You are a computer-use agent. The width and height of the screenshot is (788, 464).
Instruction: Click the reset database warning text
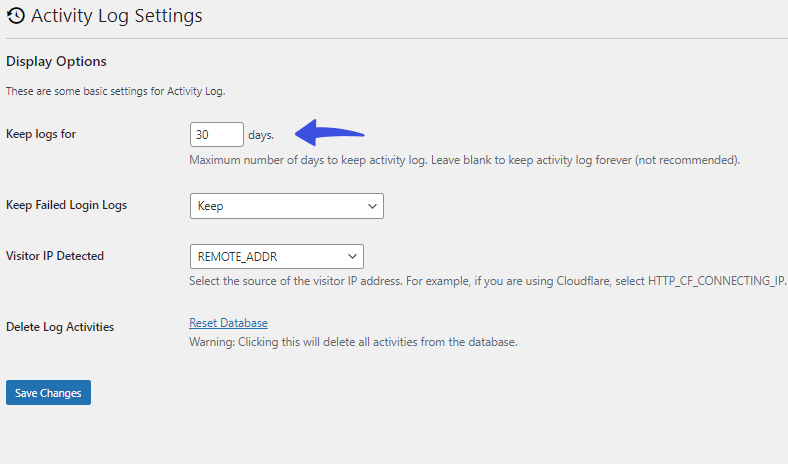click(353, 342)
